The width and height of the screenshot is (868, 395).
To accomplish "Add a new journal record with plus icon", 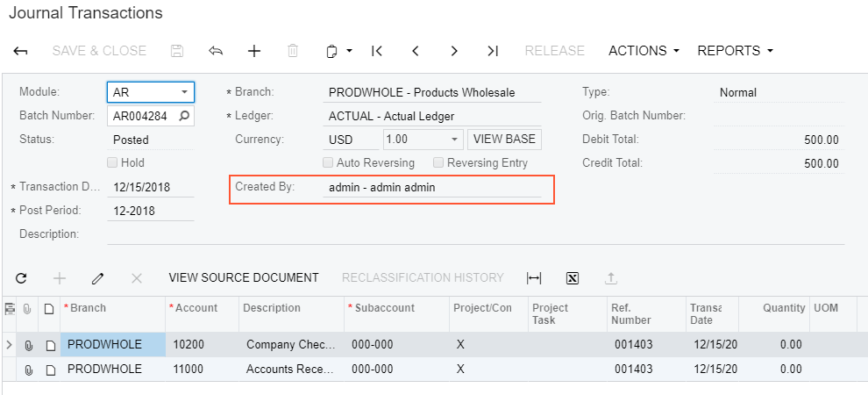I will pyautogui.click(x=254, y=51).
